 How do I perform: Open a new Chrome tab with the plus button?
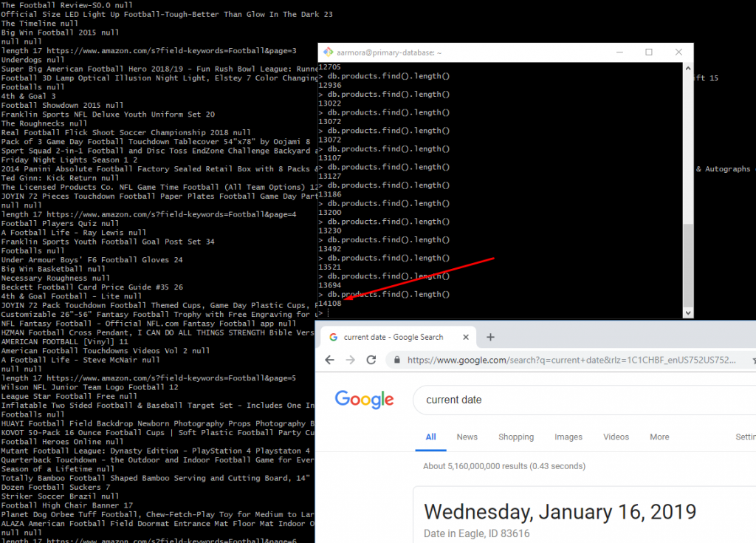pyautogui.click(x=490, y=337)
